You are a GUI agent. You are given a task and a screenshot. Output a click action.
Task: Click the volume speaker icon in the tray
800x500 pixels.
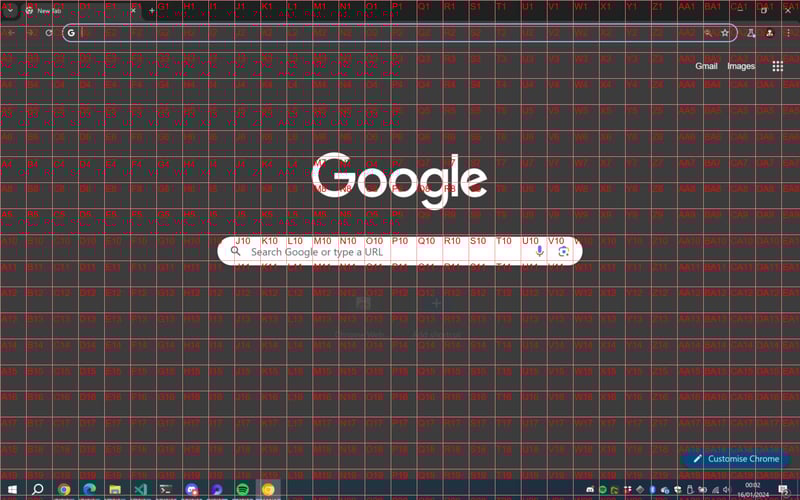(x=726, y=490)
